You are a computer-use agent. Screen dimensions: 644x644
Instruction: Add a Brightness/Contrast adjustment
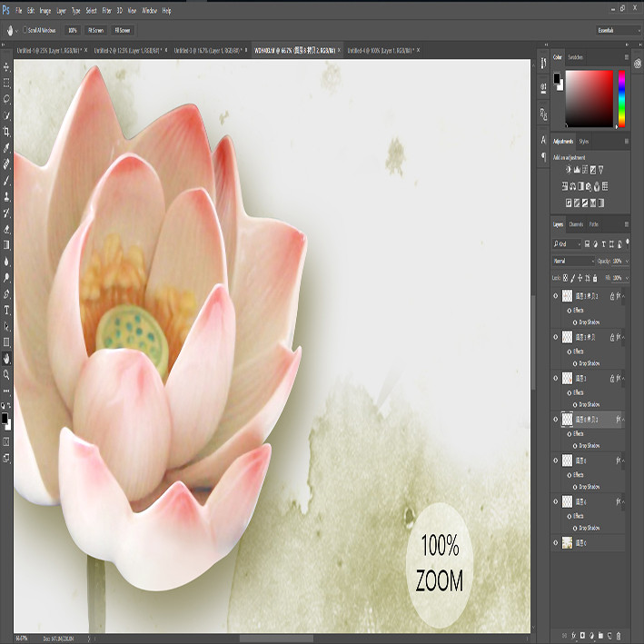point(569,170)
